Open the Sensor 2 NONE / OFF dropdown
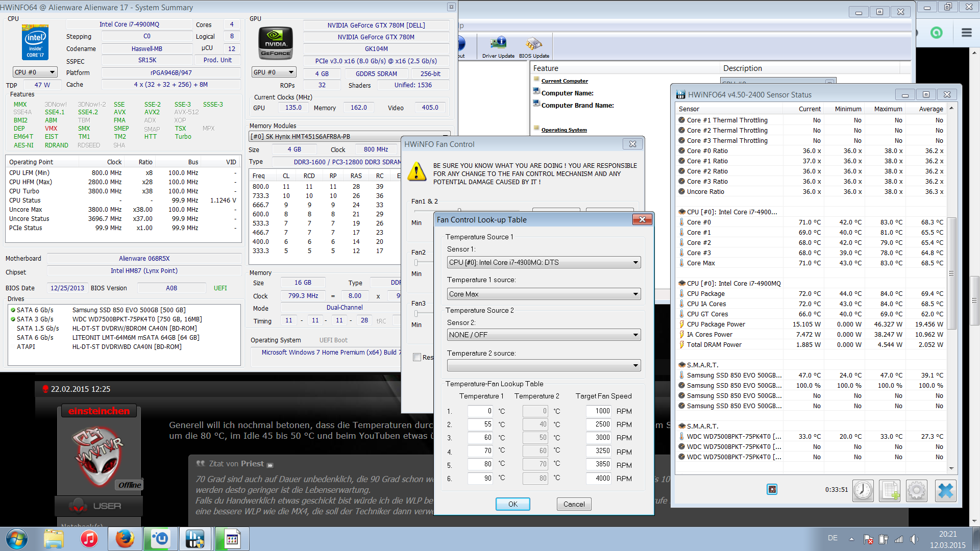The height and width of the screenshot is (551, 980). click(544, 335)
